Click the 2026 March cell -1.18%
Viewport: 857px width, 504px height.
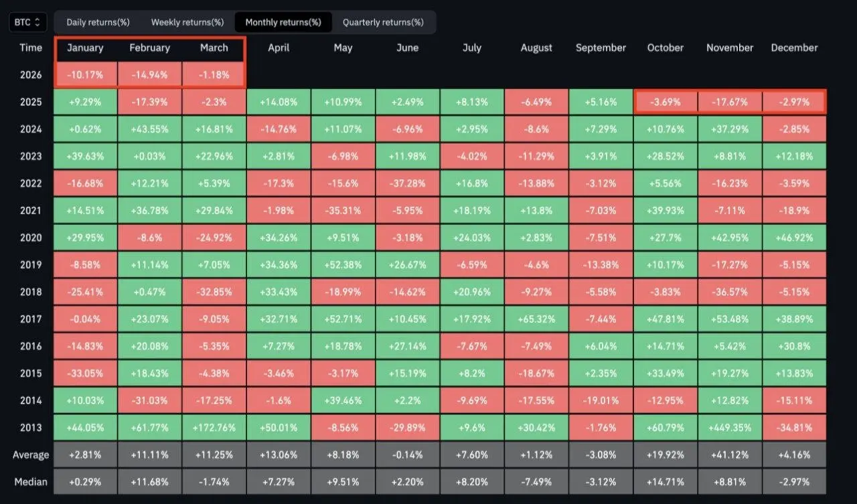[214, 75]
